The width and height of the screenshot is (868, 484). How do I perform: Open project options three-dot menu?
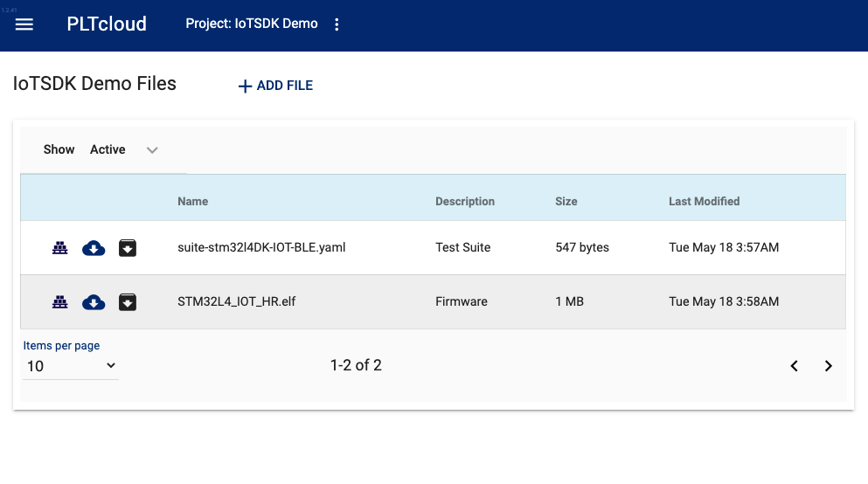[x=337, y=24]
